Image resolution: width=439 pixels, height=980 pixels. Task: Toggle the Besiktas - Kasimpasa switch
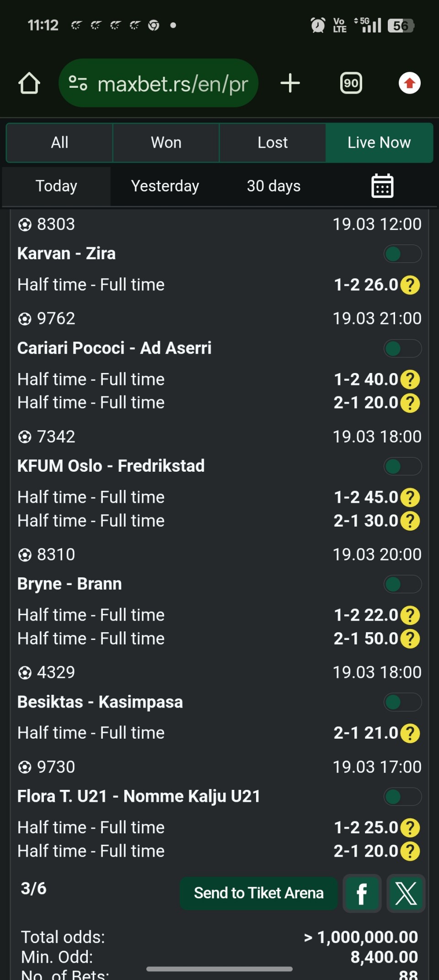tap(402, 703)
